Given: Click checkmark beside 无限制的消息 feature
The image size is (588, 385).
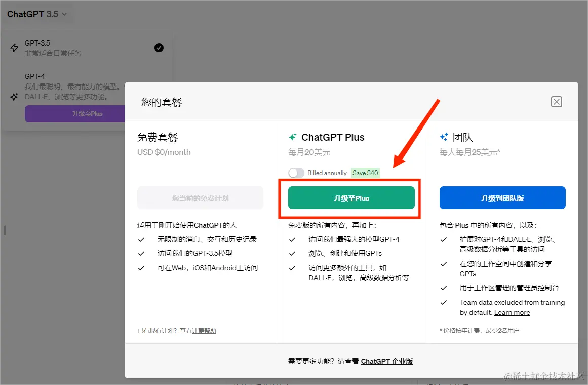Looking at the screenshot, I should [x=142, y=239].
